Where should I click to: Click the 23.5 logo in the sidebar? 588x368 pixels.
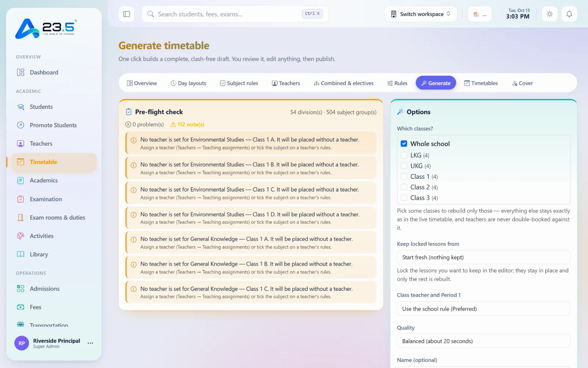click(x=46, y=28)
